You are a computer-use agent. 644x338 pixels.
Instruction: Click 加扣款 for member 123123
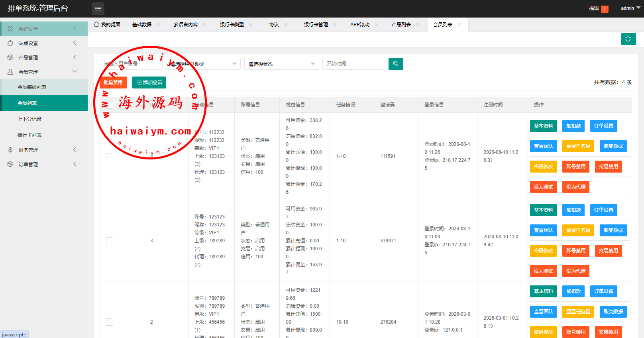[573, 210]
